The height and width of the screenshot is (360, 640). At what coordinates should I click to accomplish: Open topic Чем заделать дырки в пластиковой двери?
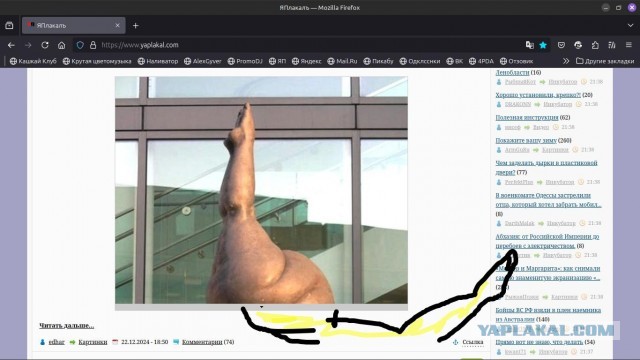pyautogui.click(x=546, y=167)
